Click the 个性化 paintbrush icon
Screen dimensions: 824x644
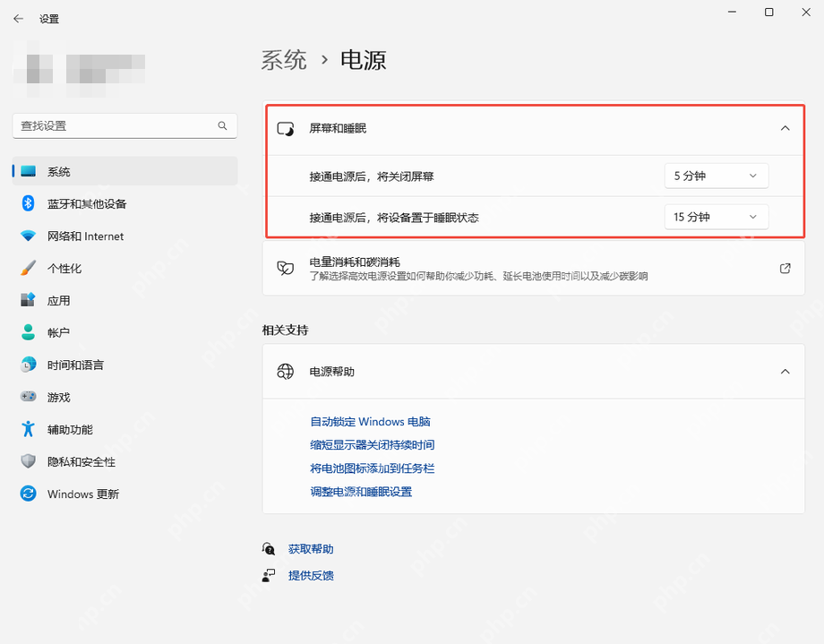[28, 268]
